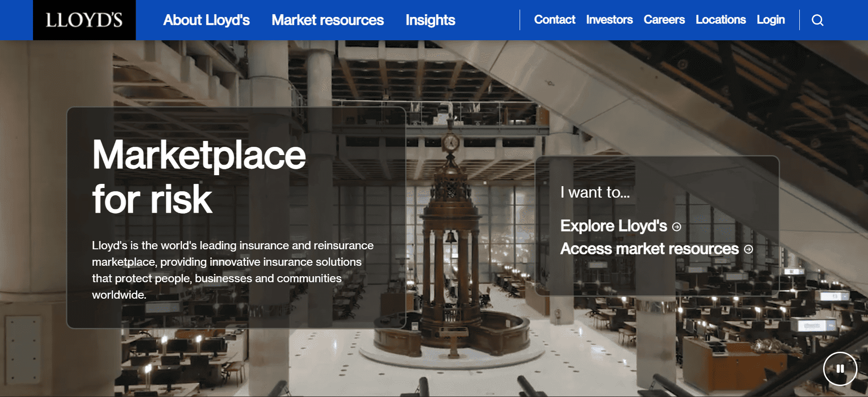Click the clock face atop the rostrum
The image size is (868, 397).
point(450,143)
